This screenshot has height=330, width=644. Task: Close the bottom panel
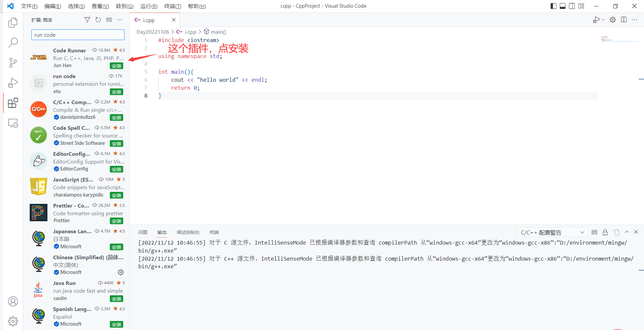pyautogui.click(x=636, y=232)
